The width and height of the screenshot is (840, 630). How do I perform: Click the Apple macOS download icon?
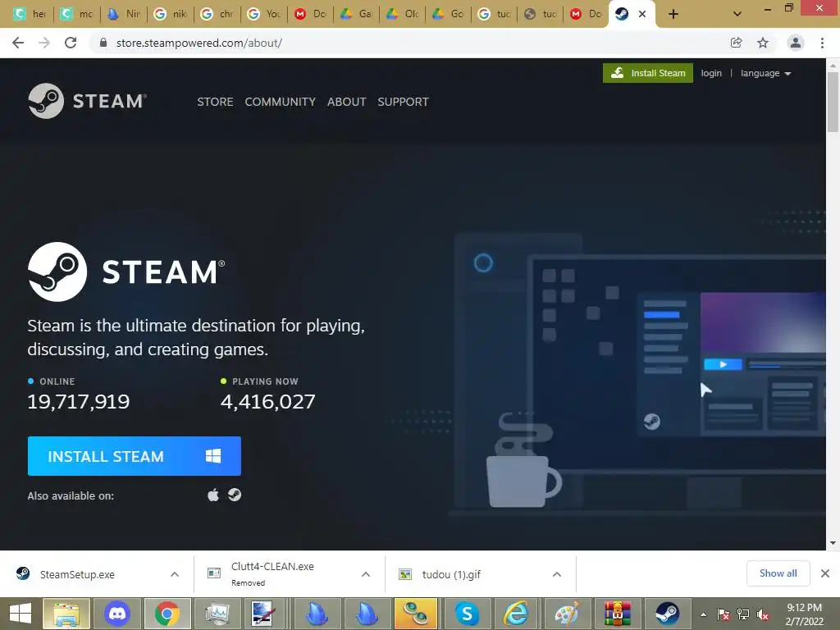point(213,495)
